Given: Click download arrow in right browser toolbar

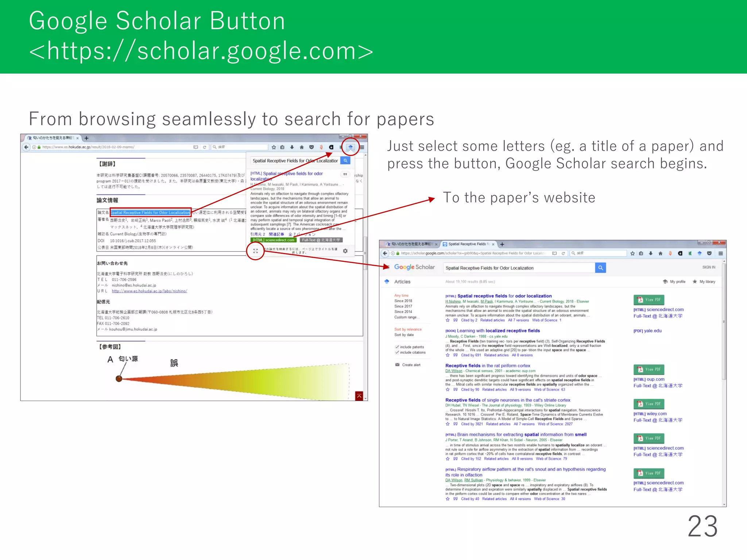Looking at the screenshot, I should coord(651,253).
